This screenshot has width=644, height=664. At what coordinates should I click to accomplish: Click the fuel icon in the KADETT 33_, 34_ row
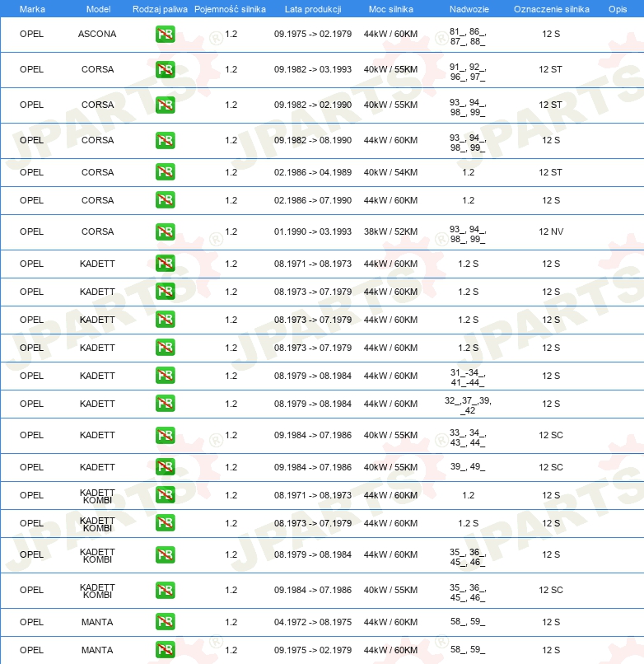pyautogui.click(x=166, y=435)
